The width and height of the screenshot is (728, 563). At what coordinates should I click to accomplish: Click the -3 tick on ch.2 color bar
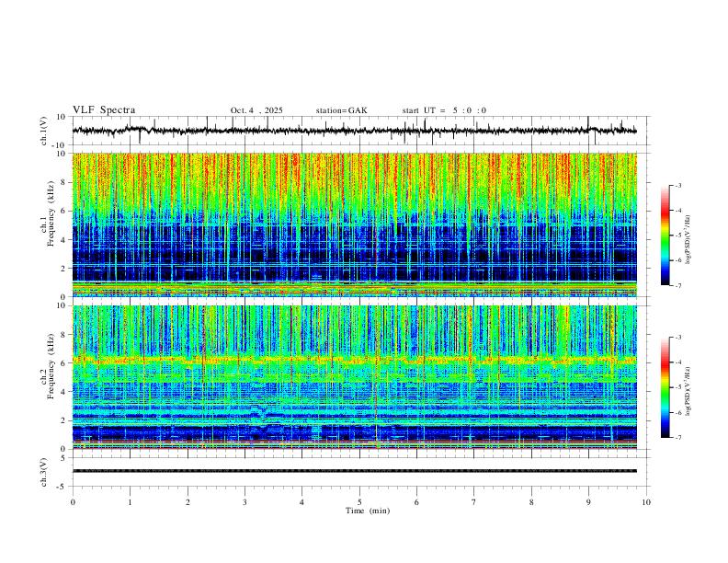click(677, 338)
